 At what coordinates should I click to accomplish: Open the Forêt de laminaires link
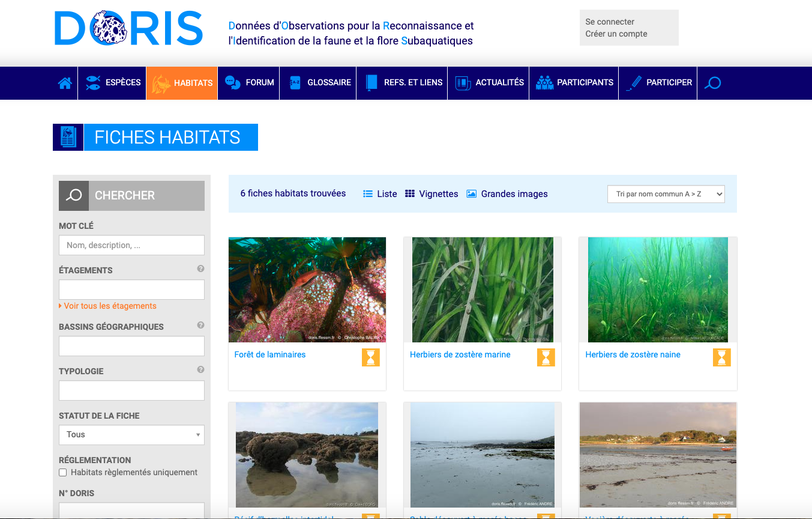click(270, 354)
